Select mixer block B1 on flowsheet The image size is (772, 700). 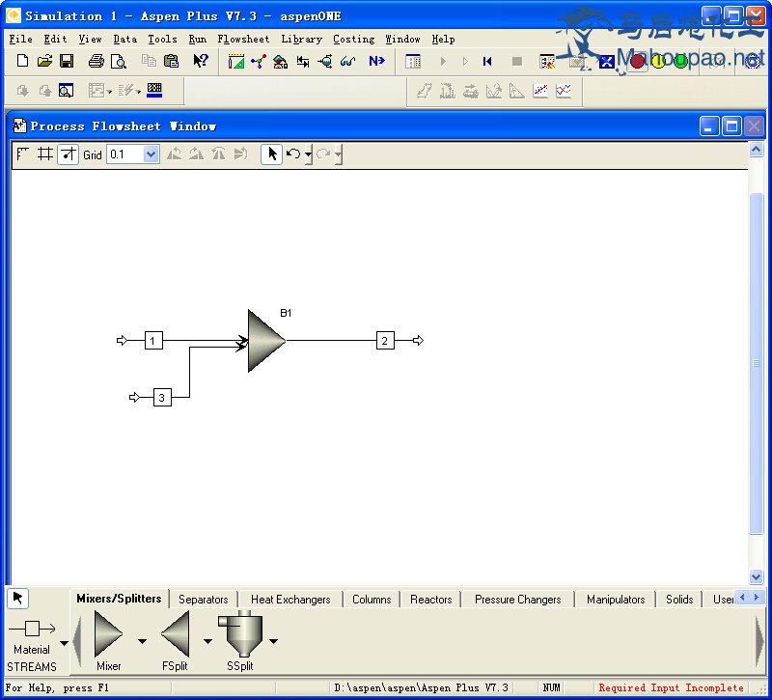click(x=266, y=341)
